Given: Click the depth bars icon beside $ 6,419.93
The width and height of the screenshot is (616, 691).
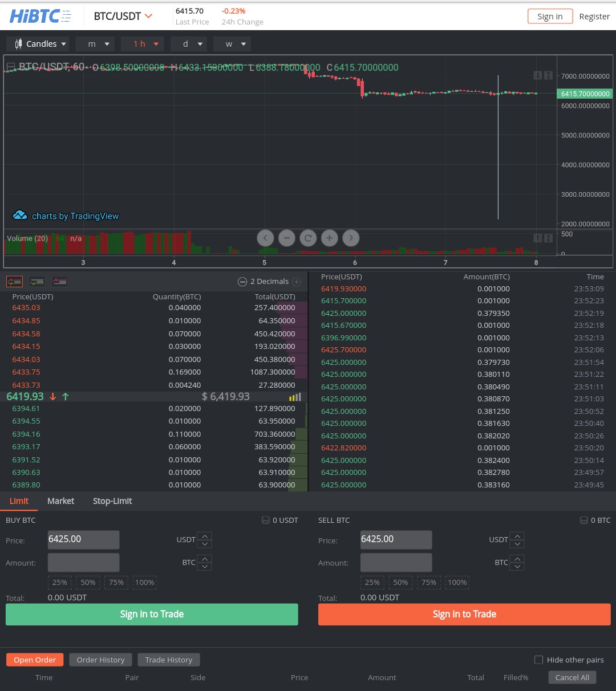Looking at the screenshot, I should (295, 397).
